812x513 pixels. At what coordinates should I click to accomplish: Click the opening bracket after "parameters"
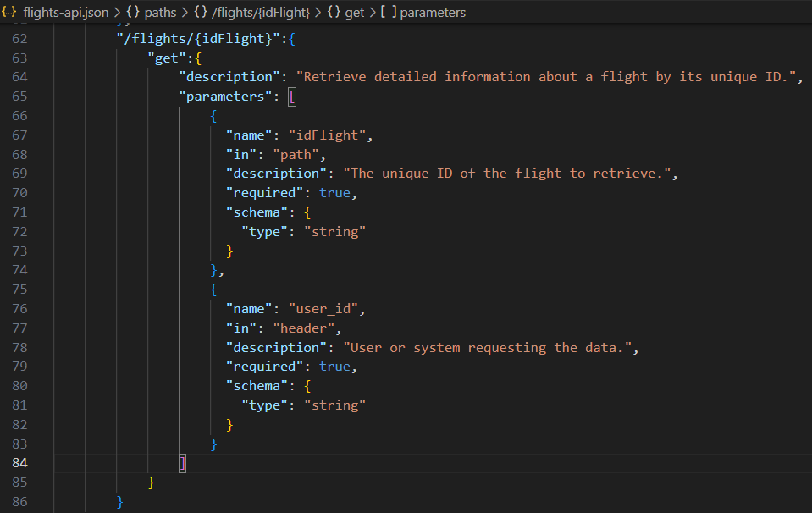(x=292, y=97)
